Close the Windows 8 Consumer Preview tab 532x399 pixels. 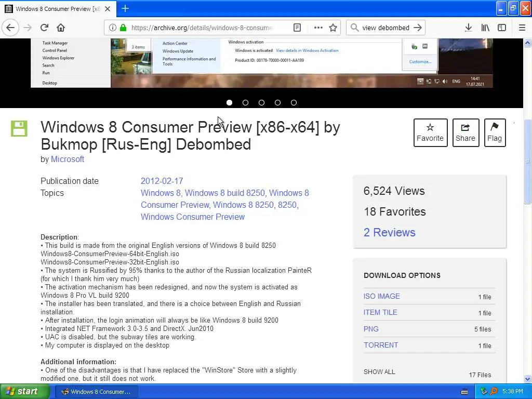[108, 9]
